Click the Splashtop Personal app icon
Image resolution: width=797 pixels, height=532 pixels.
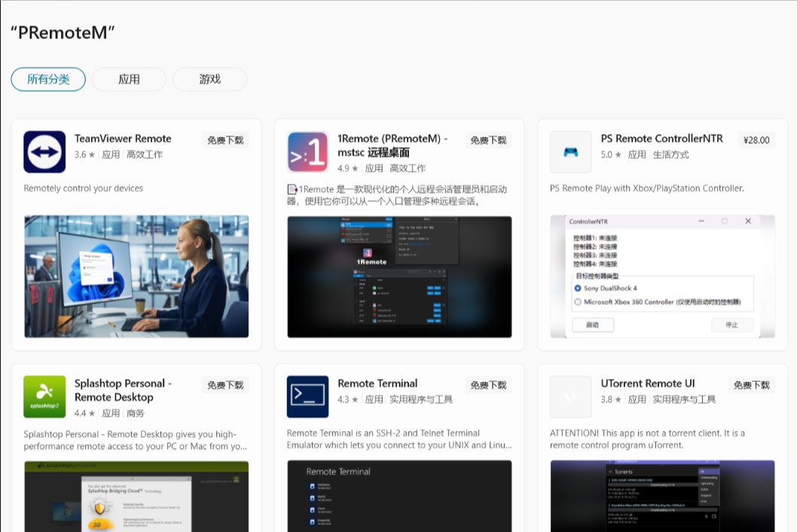[x=44, y=397]
